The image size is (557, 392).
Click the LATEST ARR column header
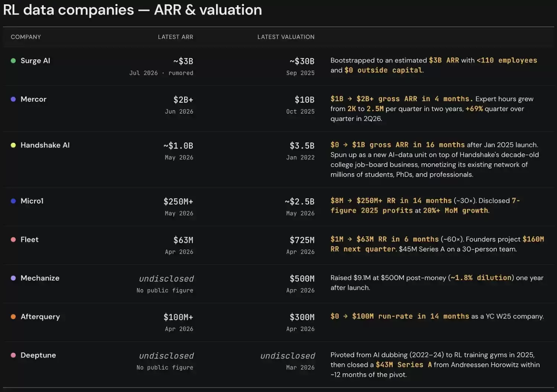[176, 37]
